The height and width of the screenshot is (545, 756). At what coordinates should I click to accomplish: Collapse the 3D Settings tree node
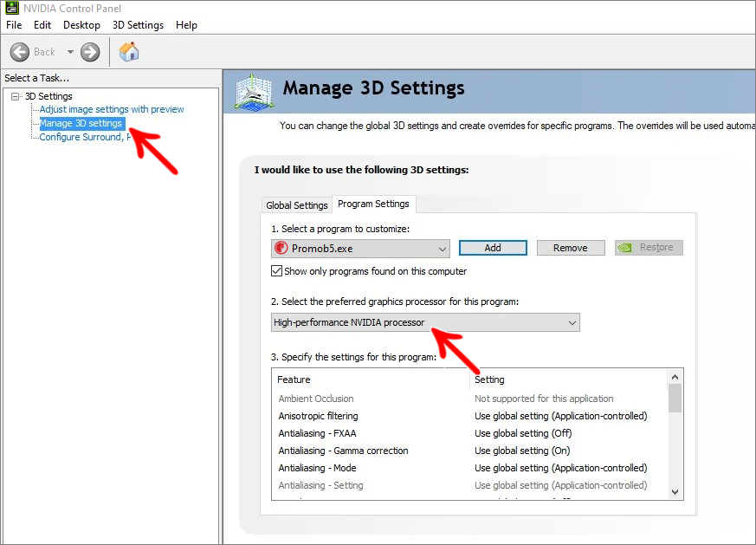coord(16,96)
